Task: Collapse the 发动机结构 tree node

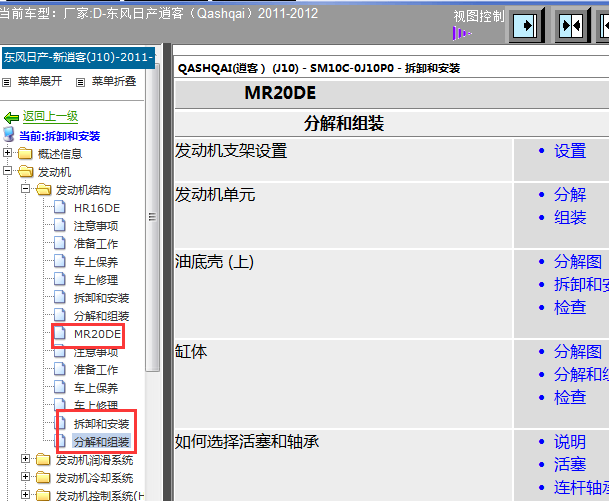Action: point(25,189)
